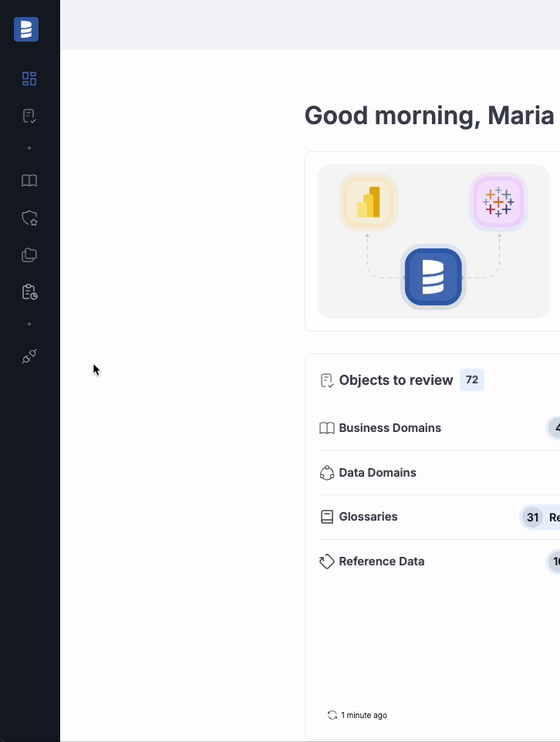560x742 pixels.
Task: Click the Objects to review heading
Action: click(x=396, y=380)
